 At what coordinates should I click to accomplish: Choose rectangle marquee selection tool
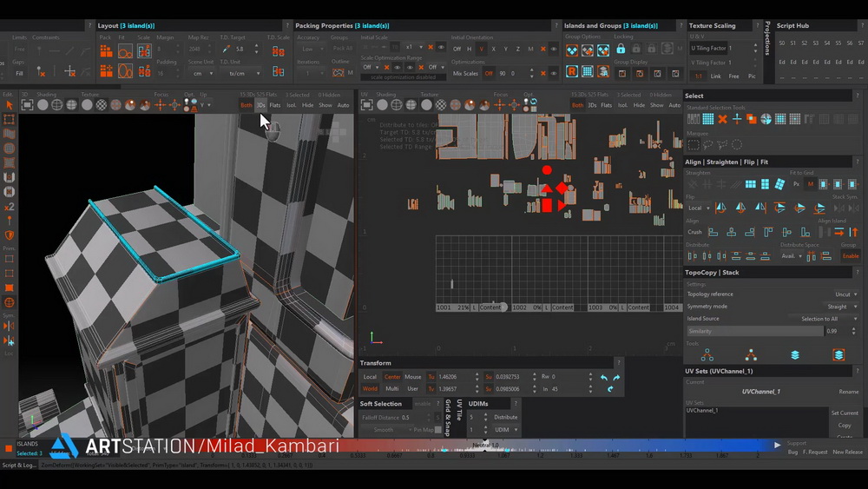click(693, 145)
